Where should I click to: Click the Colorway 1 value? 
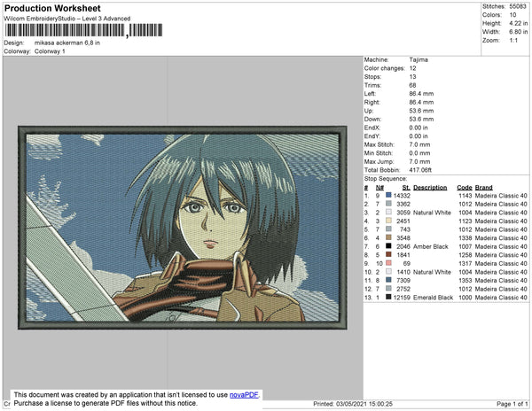pyautogui.click(x=50, y=51)
